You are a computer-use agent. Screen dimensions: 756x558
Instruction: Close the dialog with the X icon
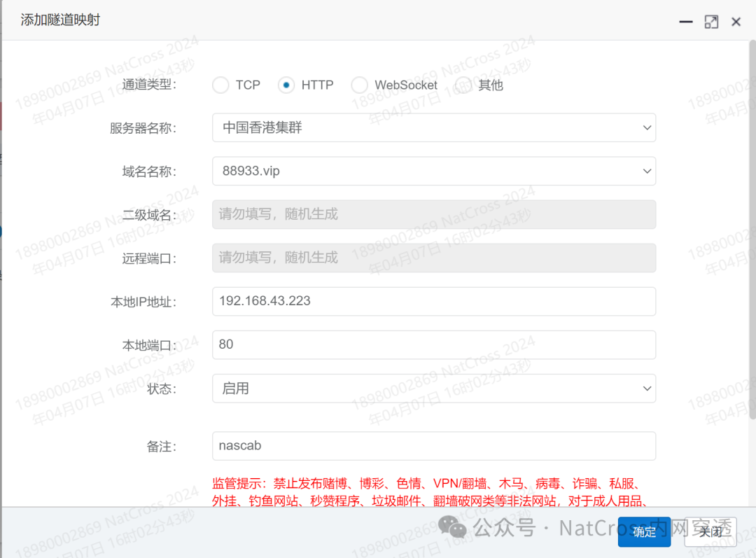pyautogui.click(x=736, y=22)
